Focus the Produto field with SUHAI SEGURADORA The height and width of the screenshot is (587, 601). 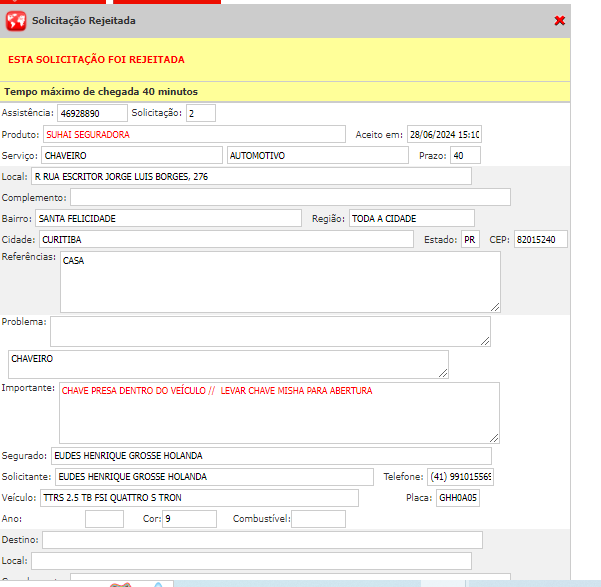coord(194,134)
